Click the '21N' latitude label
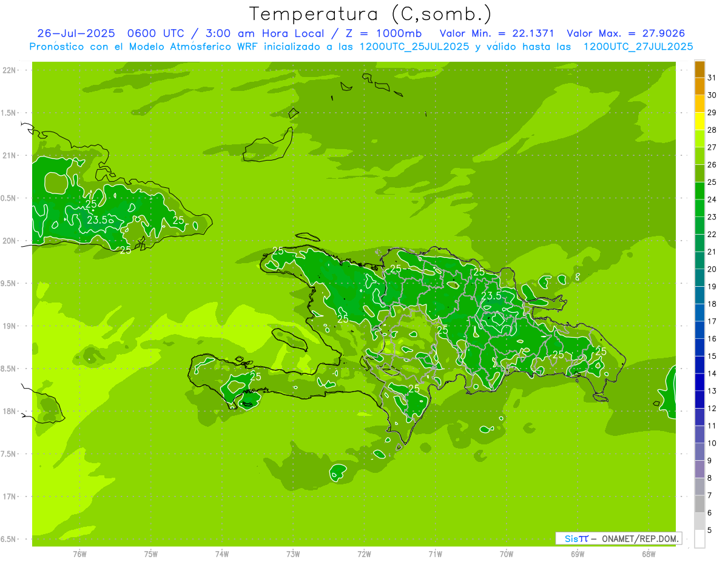Image resolution: width=728 pixels, height=562 pixels. point(10,155)
